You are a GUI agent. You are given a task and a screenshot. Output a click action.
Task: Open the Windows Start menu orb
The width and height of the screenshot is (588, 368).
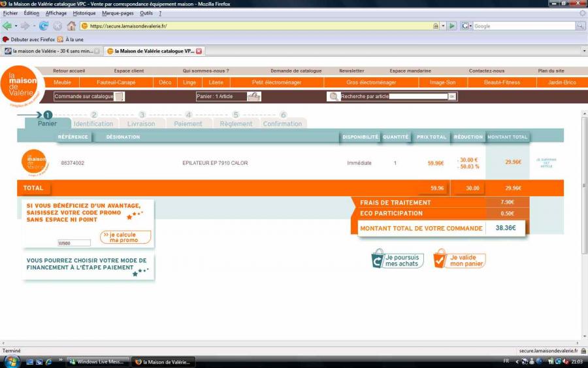[x=12, y=361]
